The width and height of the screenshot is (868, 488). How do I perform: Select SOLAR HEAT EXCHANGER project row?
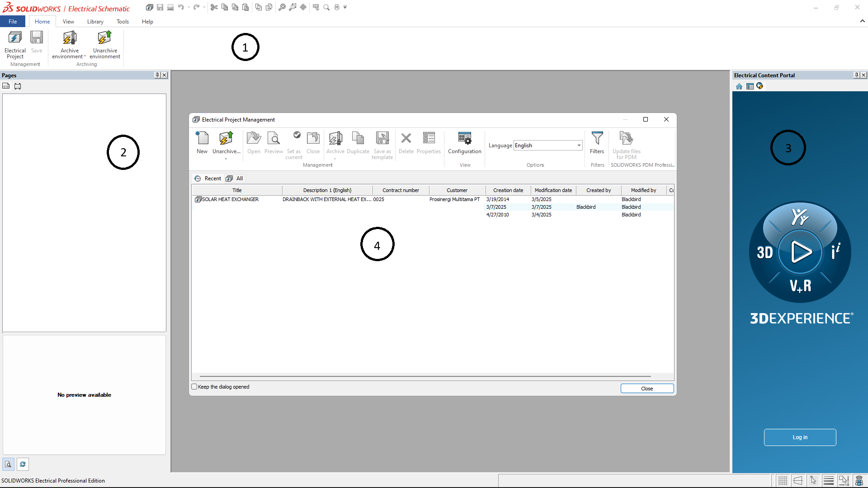(x=231, y=199)
